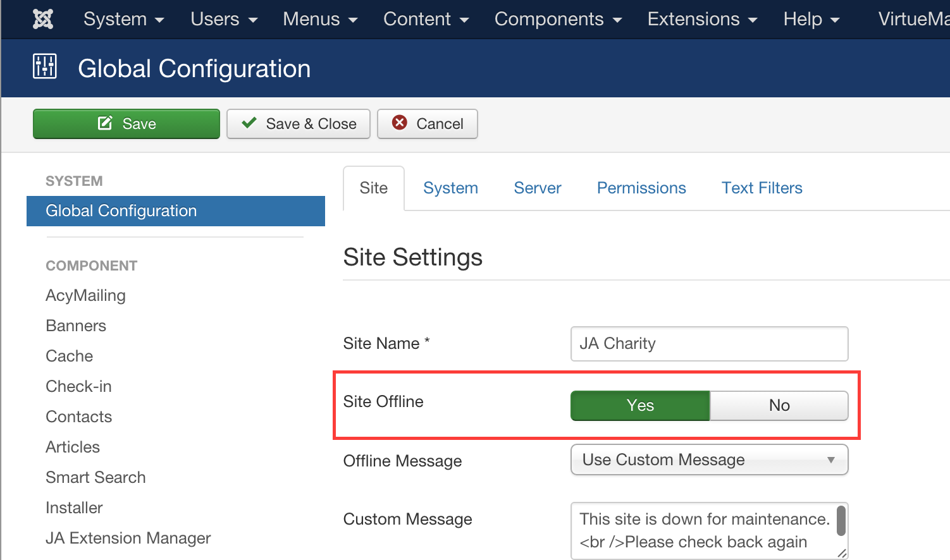Open AcyMailing component settings
The image size is (950, 560).
click(86, 295)
